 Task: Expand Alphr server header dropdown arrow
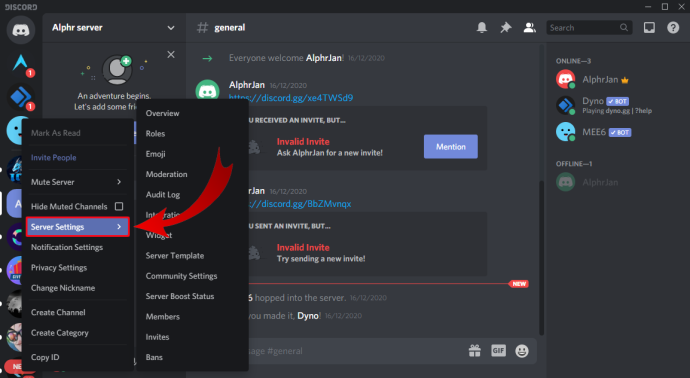pos(171,28)
